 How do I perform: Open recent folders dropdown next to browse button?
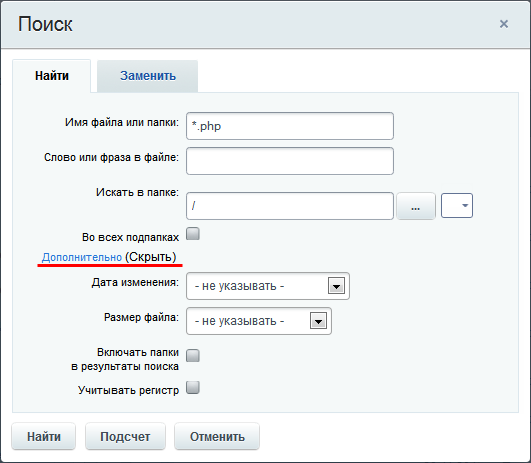456,206
